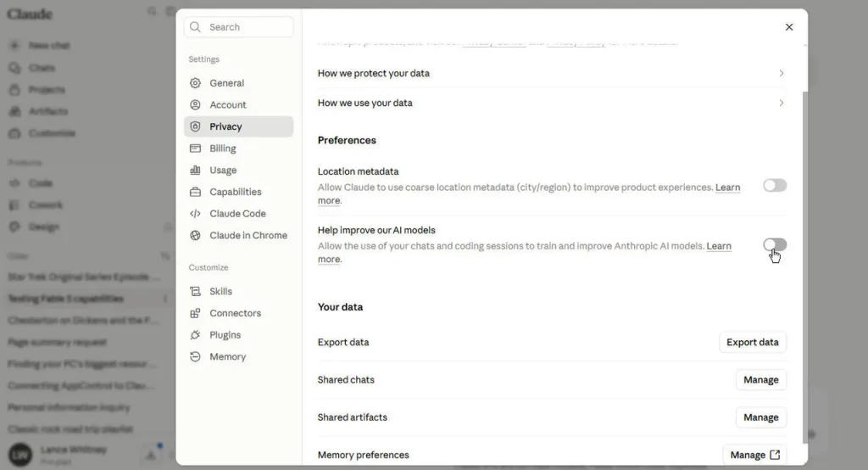The height and width of the screenshot is (470, 868).
Task: Click the Plugins plug icon
Action: (195, 335)
